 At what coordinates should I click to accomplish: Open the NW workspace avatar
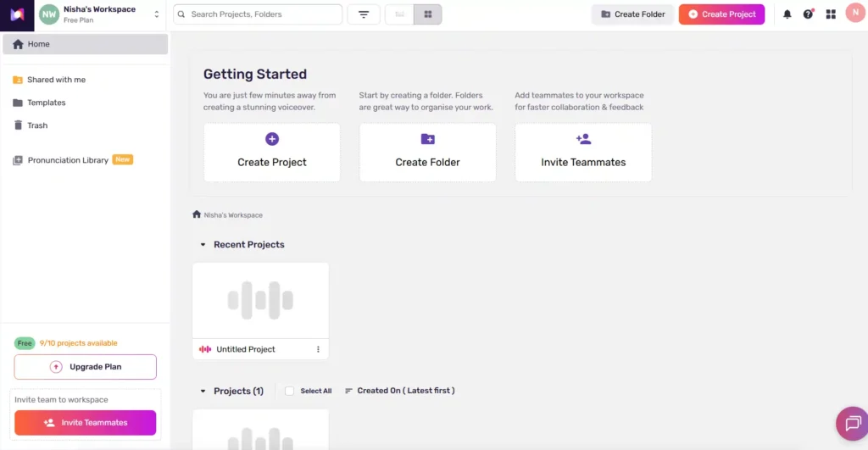pos(48,14)
